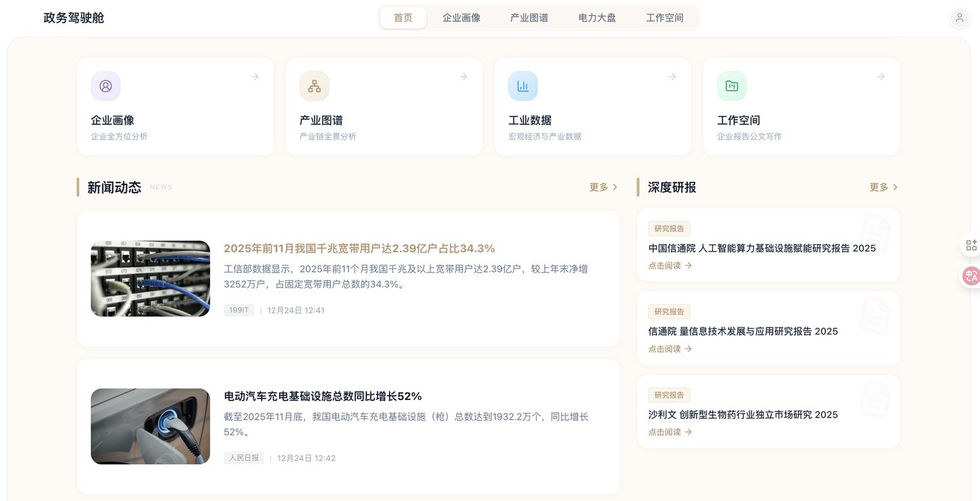Open 点击阅读 for 中国信通院 report
The width and height of the screenshot is (980, 501).
click(670, 266)
